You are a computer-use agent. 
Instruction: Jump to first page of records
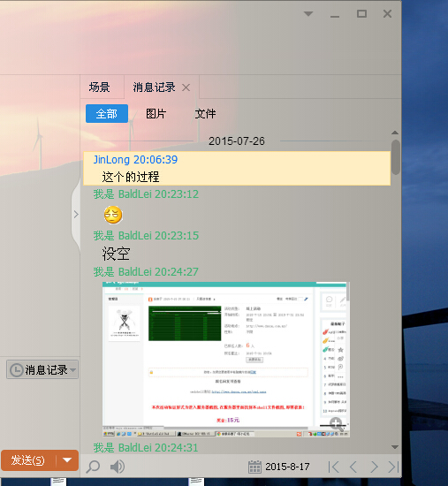(x=334, y=467)
